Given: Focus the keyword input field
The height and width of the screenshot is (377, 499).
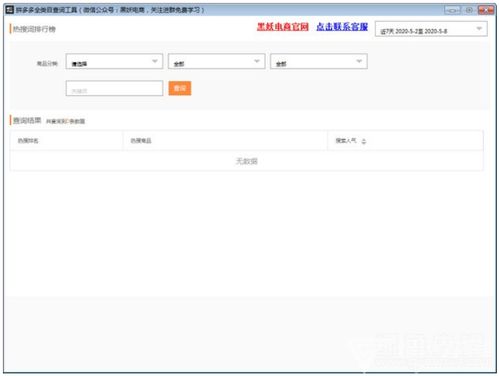Looking at the screenshot, I should (114, 88).
